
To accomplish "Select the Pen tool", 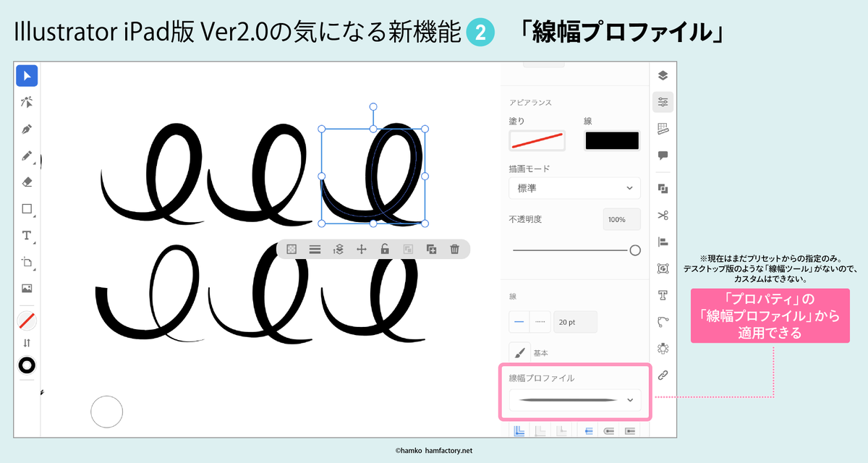I will click(x=27, y=129).
